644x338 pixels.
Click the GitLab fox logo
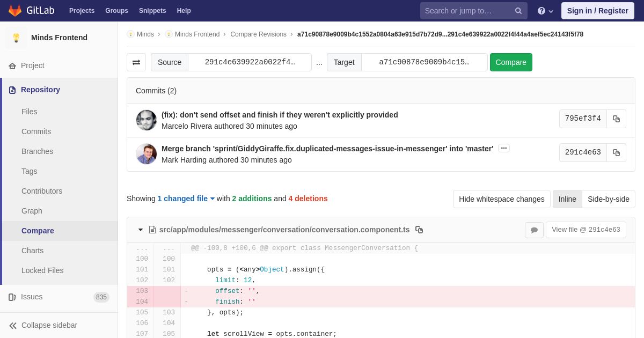tap(15, 11)
